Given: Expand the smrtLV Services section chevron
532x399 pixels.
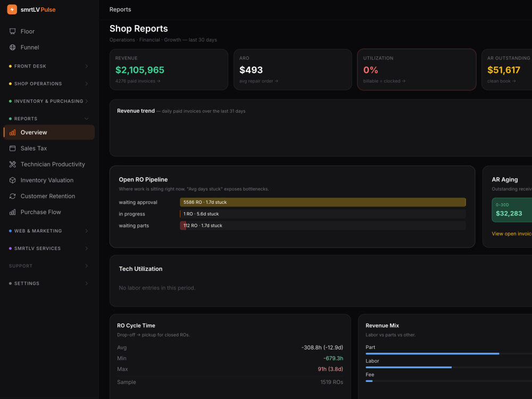Looking at the screenshot, I should 87,248.
